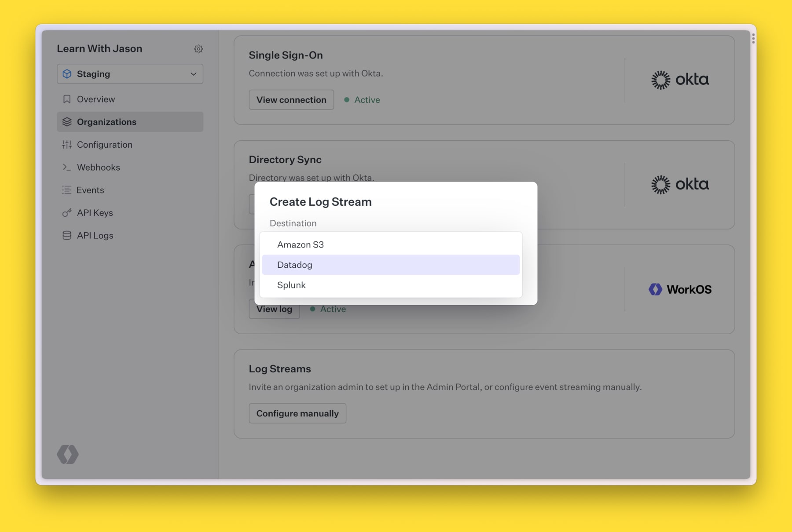Select Amazon S3 destination option
Image resolution: width=792 pixels, height=532 pixels.
391,245
